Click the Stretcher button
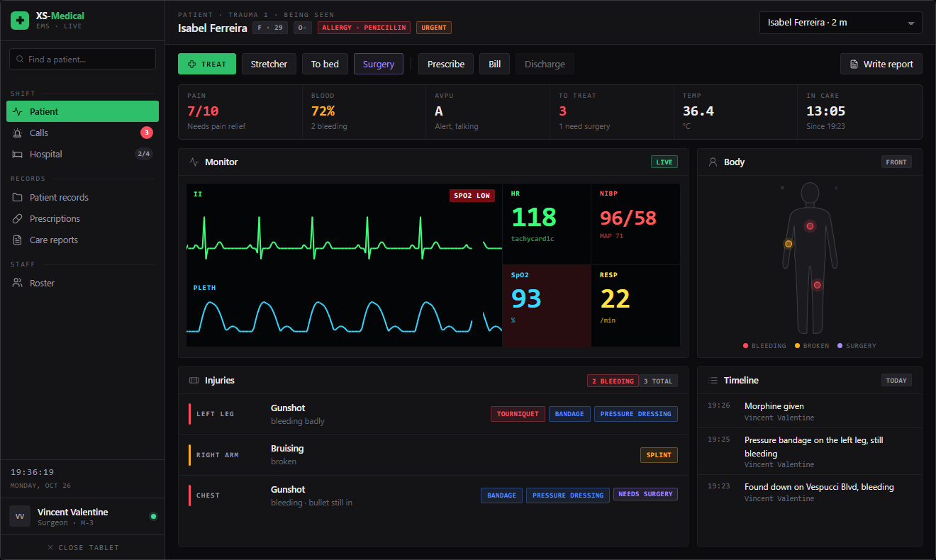This screenshot has height=560, width=936. 269,64
